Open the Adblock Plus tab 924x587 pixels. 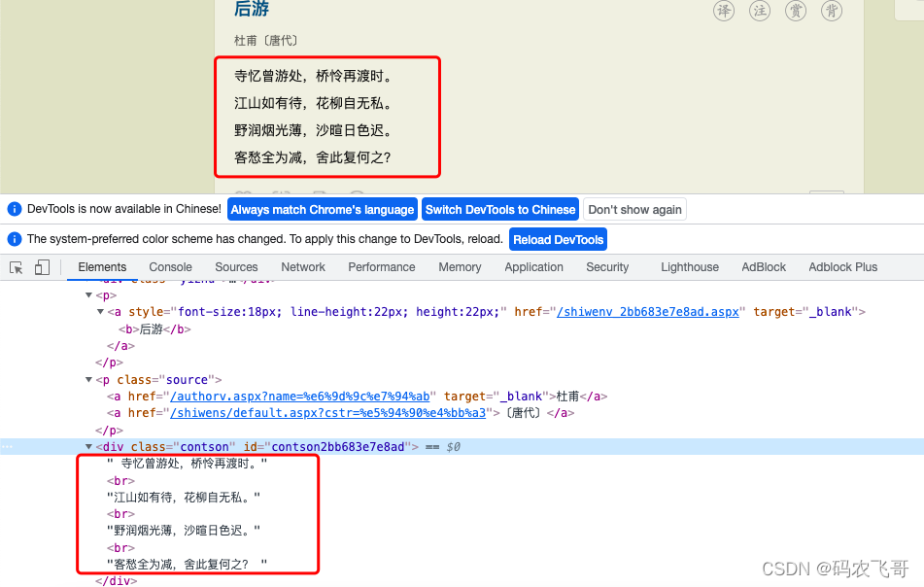coord(842,267)
